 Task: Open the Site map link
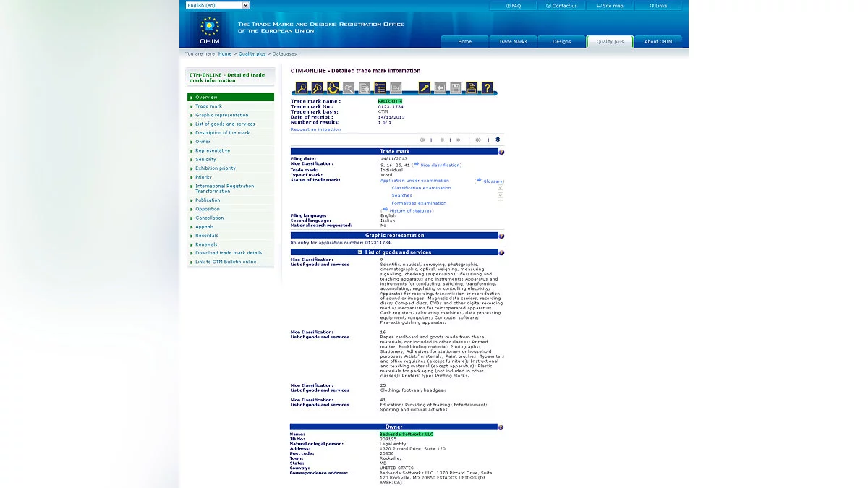[610, 6]
